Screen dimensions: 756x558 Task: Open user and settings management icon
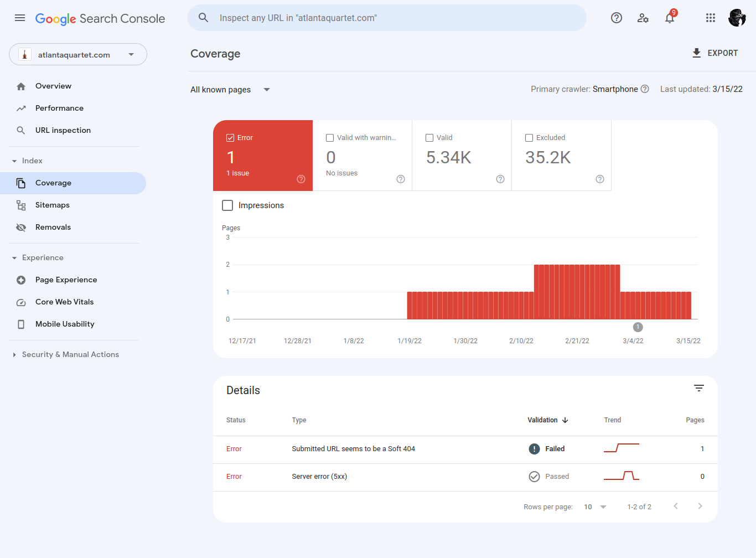point(643,18)
